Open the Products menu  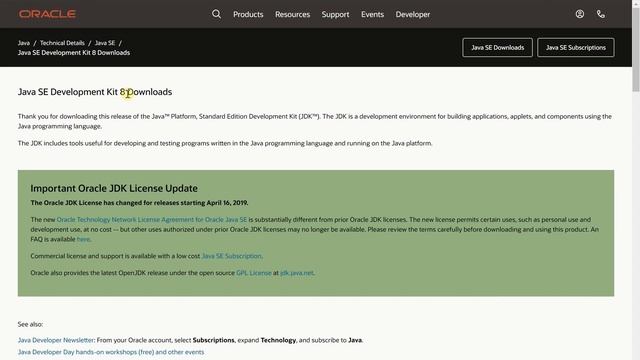(x=248, y=14)
